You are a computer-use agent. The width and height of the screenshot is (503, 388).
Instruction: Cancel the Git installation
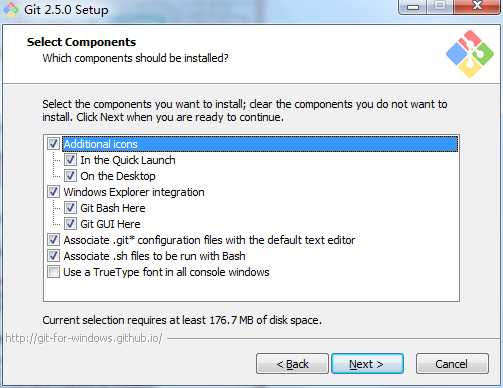(x=452, y=364)
